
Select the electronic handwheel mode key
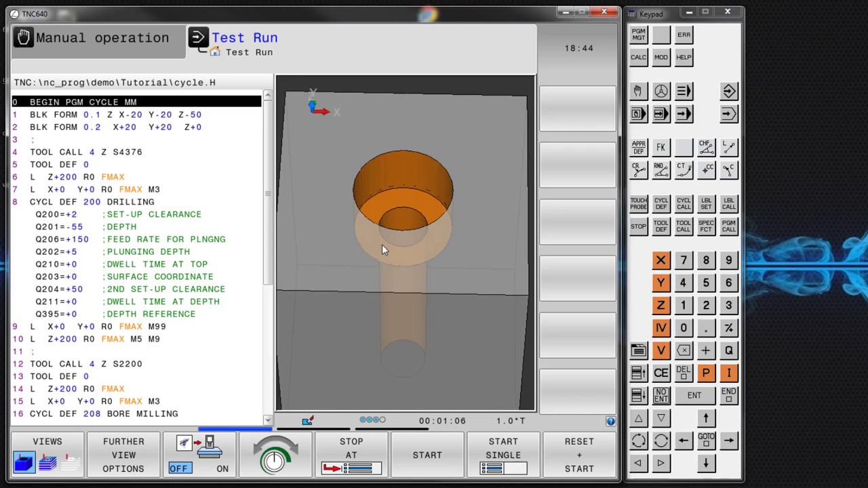point(661,91)
